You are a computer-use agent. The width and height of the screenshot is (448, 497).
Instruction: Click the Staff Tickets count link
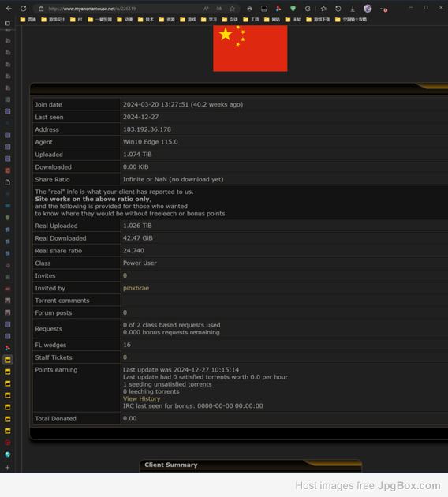pos(125,357)
